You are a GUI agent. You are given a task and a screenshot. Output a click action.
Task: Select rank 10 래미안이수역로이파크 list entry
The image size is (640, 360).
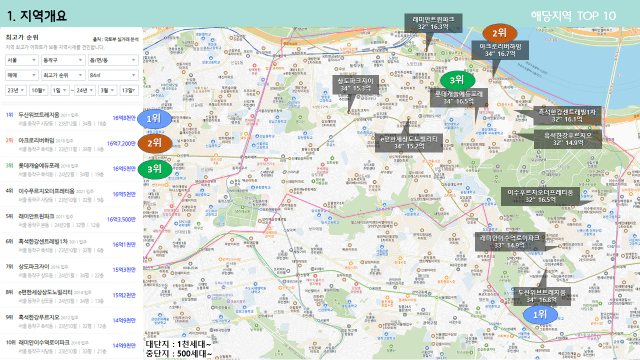[x=71, y=347]
